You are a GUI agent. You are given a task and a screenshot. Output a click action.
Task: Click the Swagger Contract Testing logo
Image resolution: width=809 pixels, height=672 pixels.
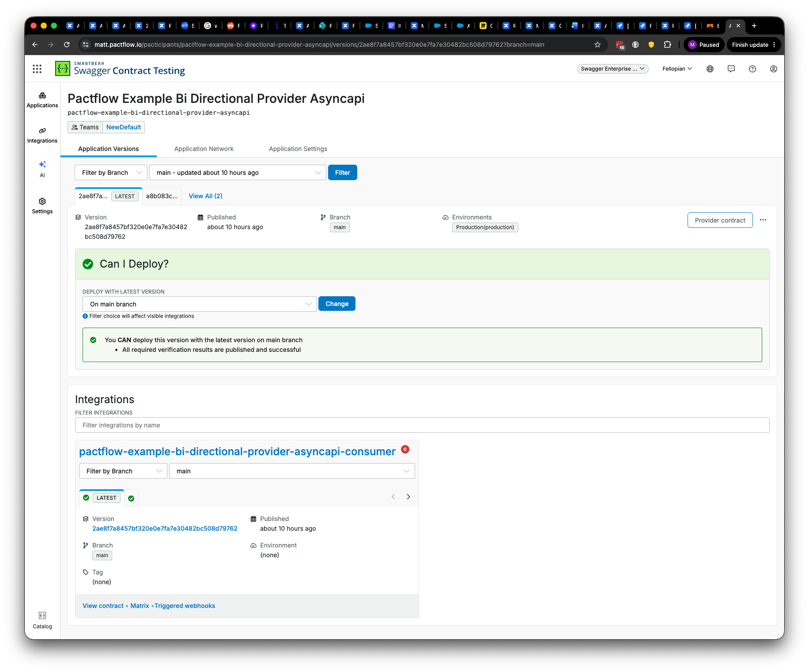[x=120, y=69]
